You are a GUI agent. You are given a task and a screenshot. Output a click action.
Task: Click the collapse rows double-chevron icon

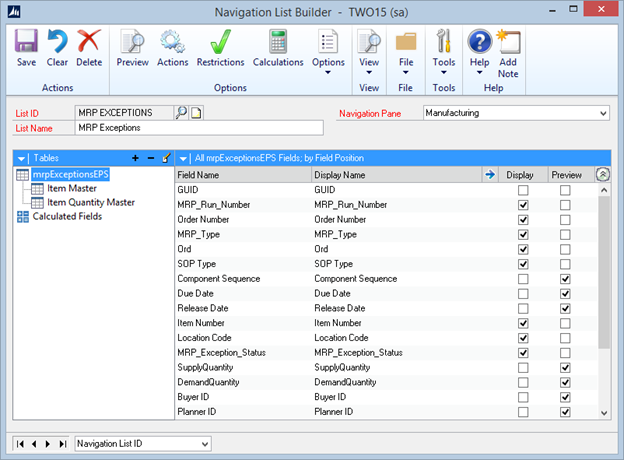tap(603, 174)
